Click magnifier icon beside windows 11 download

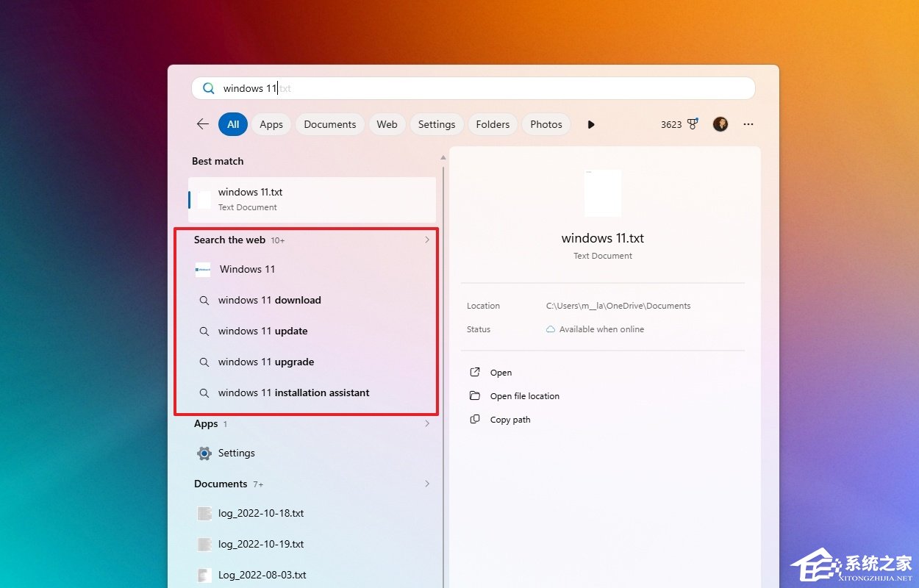tap(204, 301)
